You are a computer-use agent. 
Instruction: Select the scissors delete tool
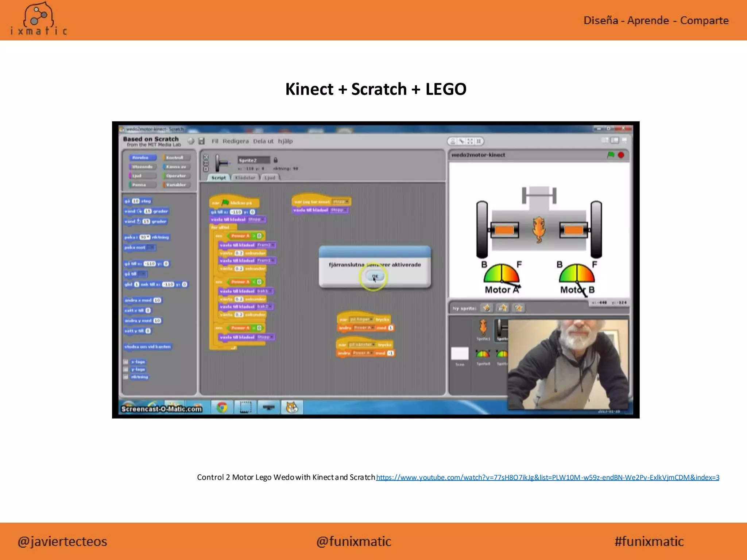[461, 141]
